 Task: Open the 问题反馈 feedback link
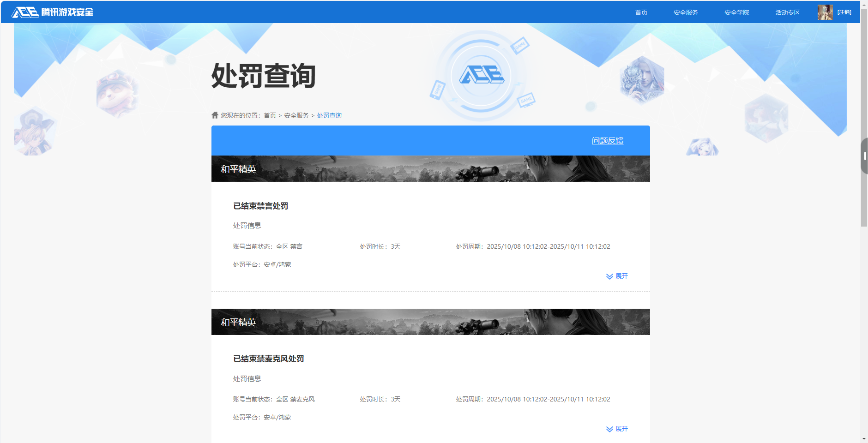coord(607,141)
